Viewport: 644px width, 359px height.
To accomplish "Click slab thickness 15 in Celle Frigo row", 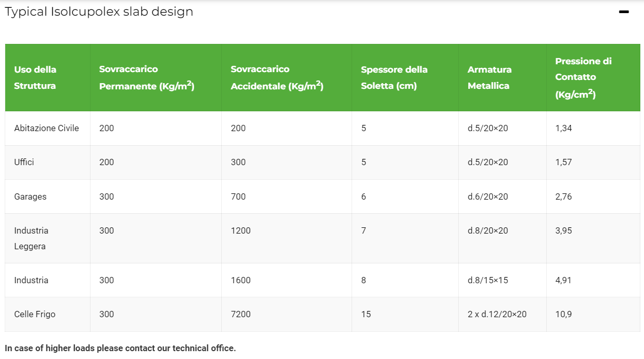I will tap(405, 314).
